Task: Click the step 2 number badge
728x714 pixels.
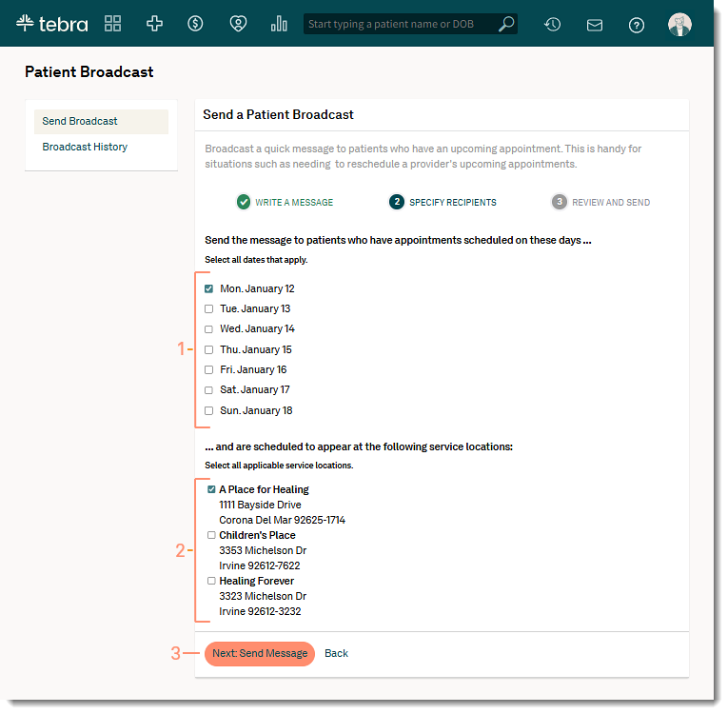Action: tap(397, 202)
